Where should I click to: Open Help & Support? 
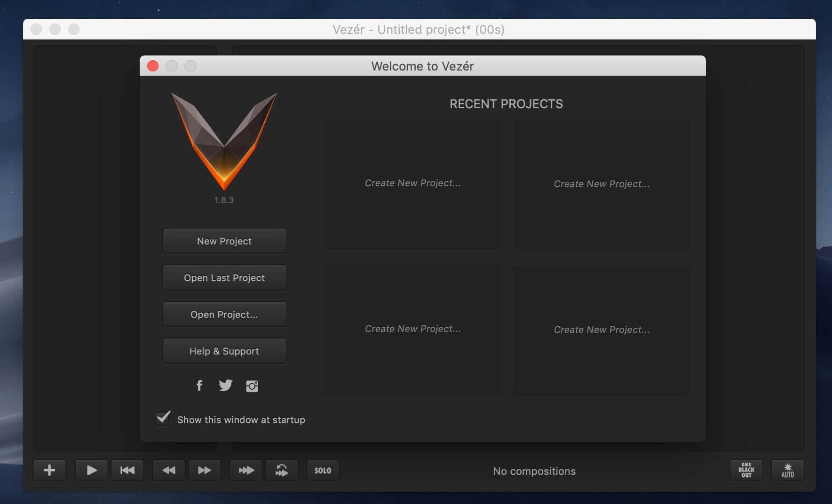224,351
